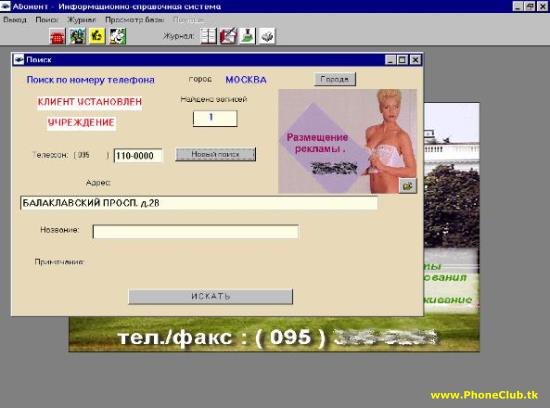This screenshot has height=408, width=550.
Task: Click the Размещение рекламы advertisement banner
Action: click(347, 141)
